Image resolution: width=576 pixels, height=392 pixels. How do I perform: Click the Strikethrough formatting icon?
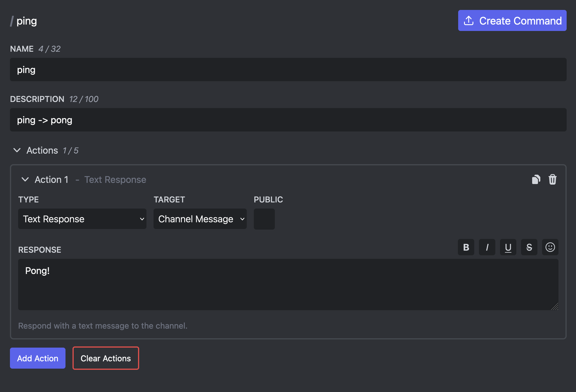click(x=529, y=247)
